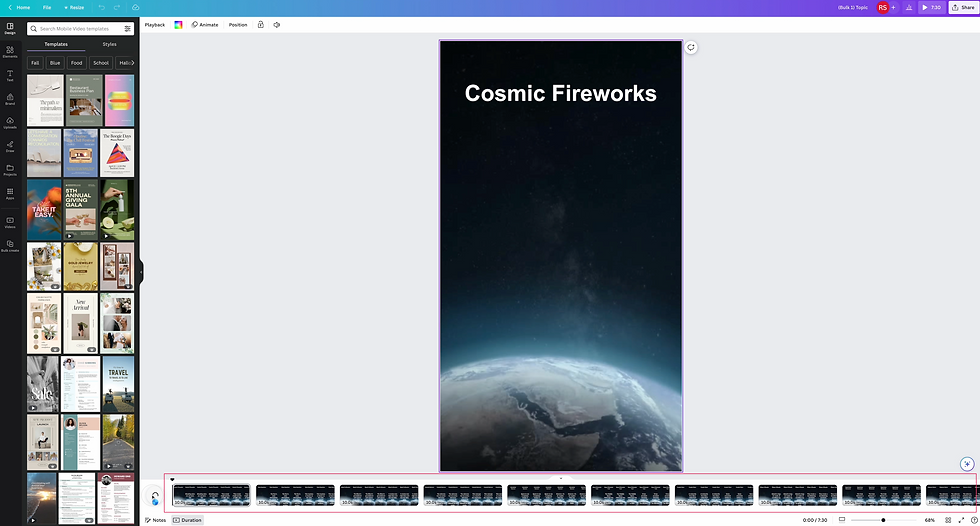Choose the Travel template thumbnail
980x526 pixels.
point(118,384)
